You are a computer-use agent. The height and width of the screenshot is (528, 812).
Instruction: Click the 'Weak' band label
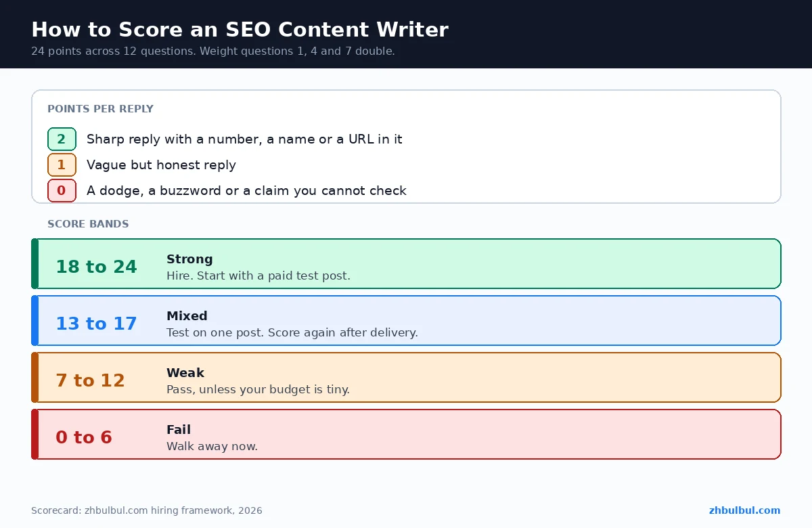pos(185,373)
